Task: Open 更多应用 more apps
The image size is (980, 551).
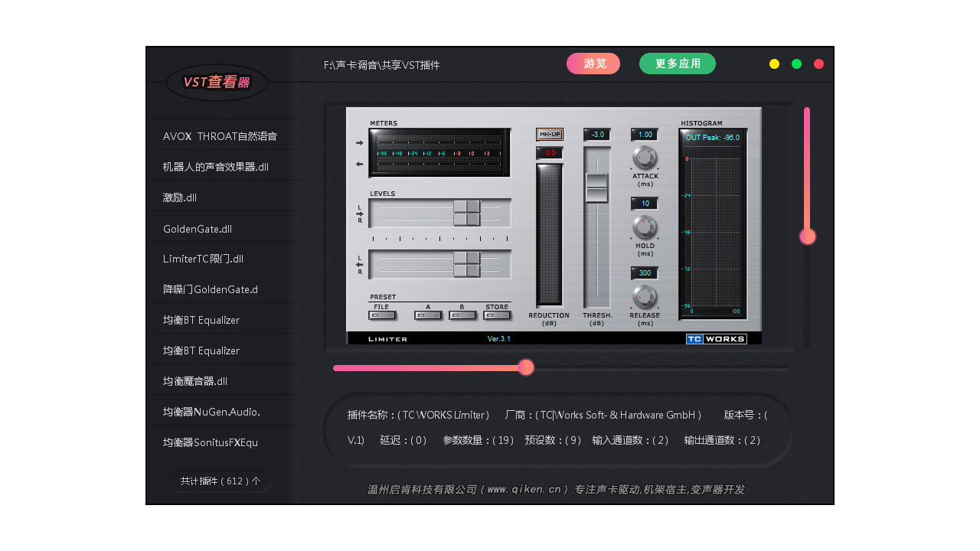Action: pos(677,64)
